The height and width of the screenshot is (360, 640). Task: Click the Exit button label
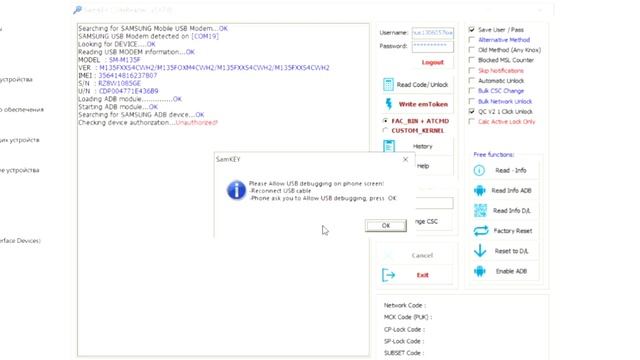422,275
